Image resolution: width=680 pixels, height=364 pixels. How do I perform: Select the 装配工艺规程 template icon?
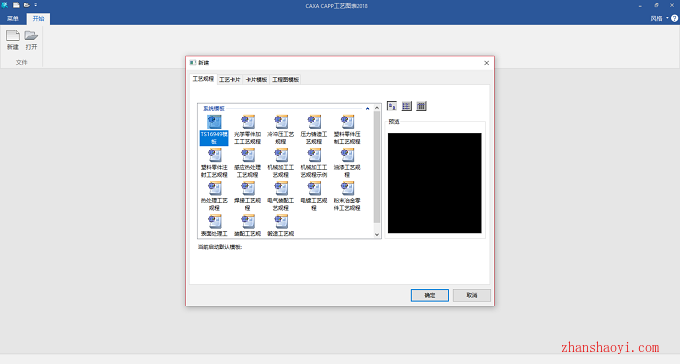point(248,221)
